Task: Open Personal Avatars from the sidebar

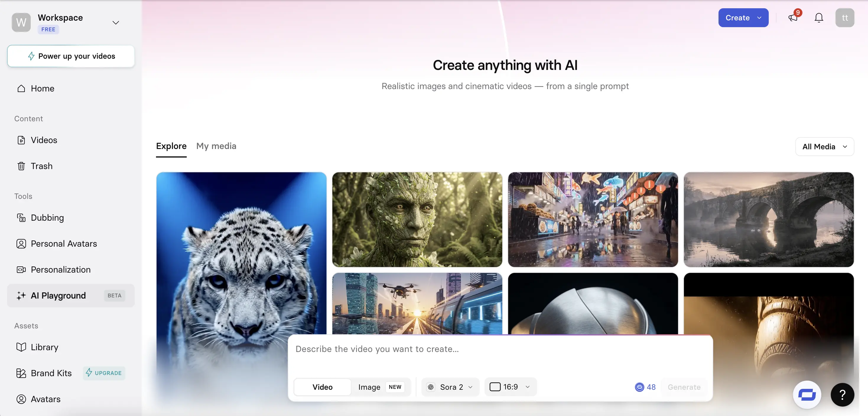Action: pos(64,244)
